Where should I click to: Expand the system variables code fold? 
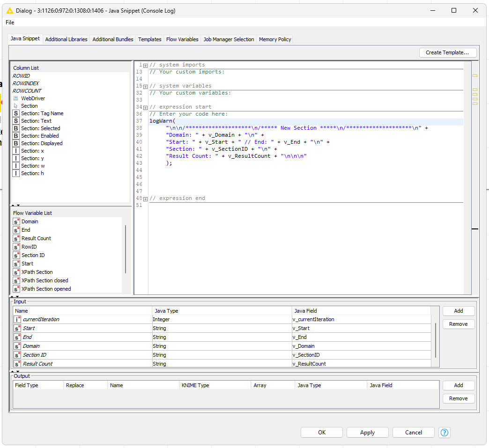pos(145,86)
